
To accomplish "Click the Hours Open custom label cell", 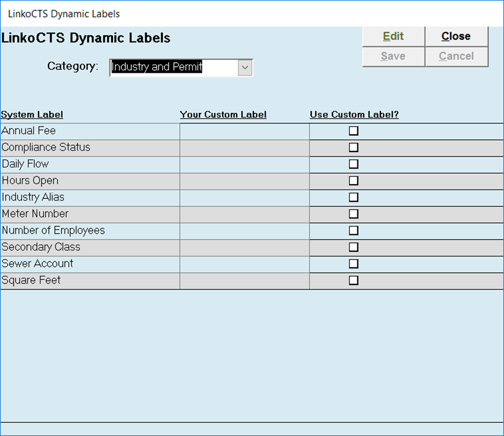I will tap(245, 181).
